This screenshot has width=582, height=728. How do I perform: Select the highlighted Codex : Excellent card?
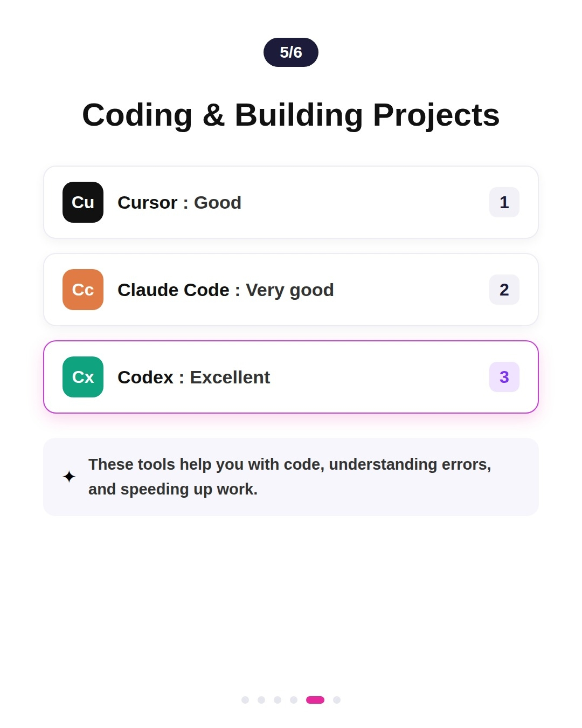pos(291,377)
